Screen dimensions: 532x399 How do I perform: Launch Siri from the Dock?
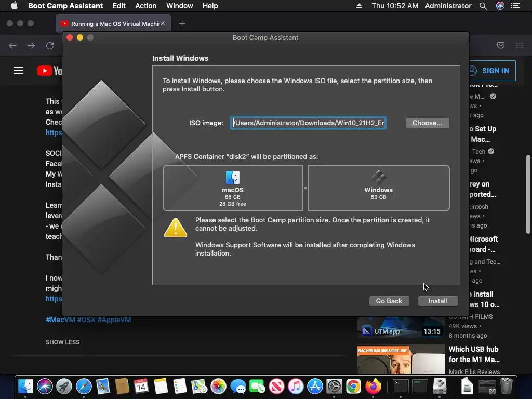(45, 386)
